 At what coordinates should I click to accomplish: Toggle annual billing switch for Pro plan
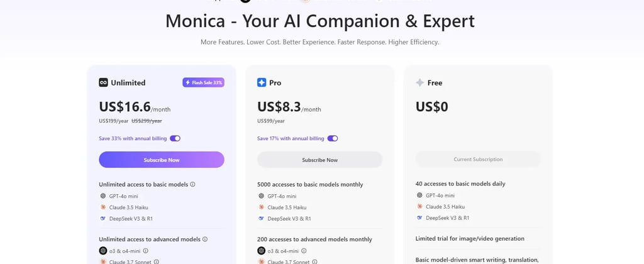coord(333,138)
